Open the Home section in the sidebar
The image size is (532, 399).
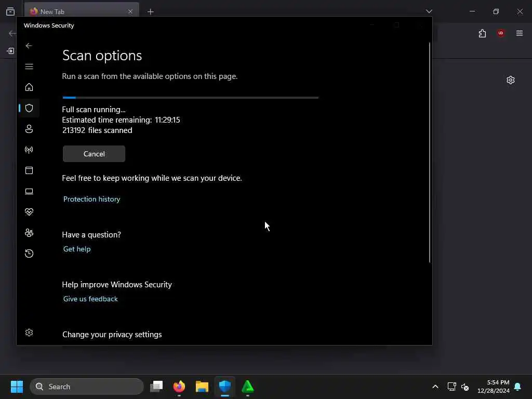29,87
